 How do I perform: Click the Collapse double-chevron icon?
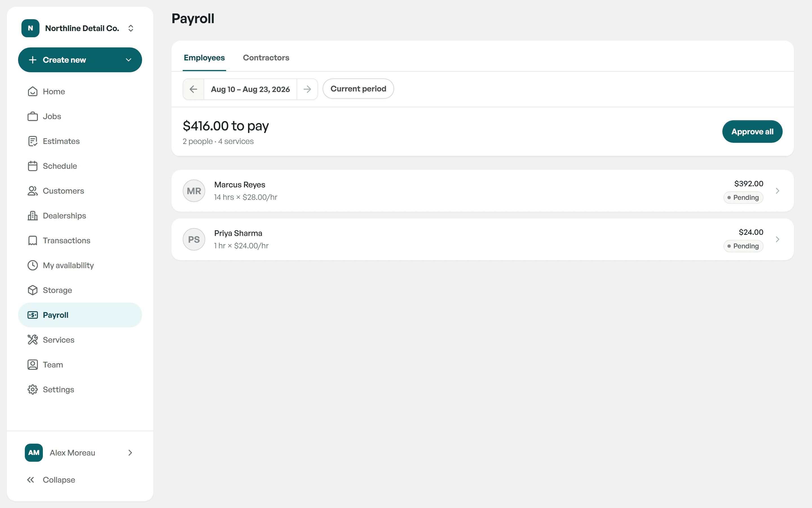[30, 480]
